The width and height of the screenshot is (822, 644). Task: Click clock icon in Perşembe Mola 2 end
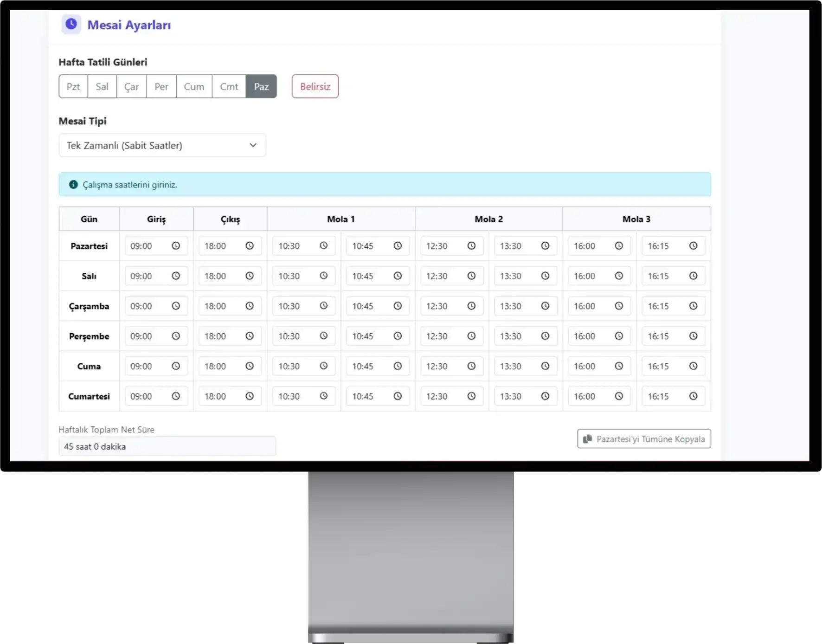point(545,336)
